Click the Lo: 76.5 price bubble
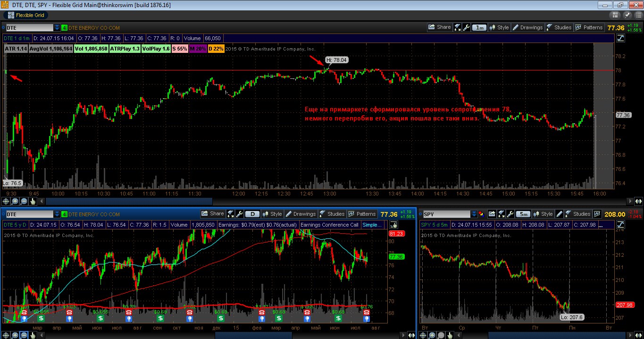Viewport: 644px width, 339px height. coord(12,183)
